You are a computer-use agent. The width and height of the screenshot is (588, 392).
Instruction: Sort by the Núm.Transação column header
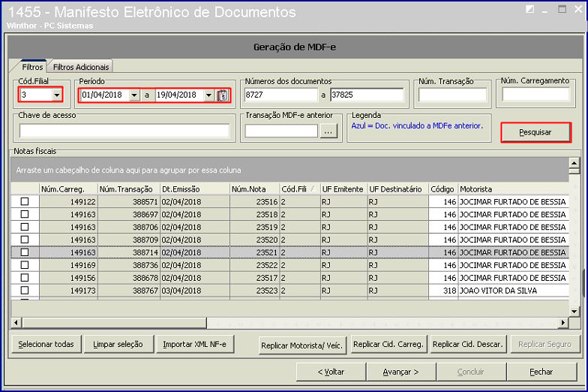[x=129, y=189]
